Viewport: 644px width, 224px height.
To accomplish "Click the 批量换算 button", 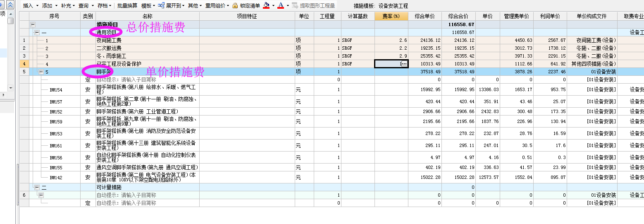I will point(127,6).
